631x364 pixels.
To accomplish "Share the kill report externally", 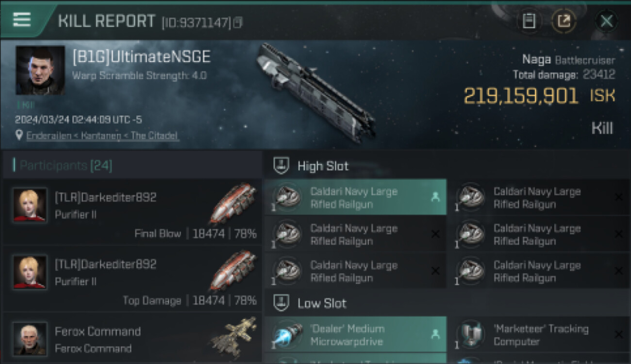I will point(564,21).
